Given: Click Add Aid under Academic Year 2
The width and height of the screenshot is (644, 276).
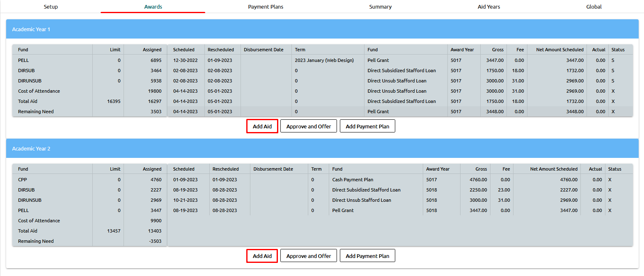Looking at the screenshot, I should tap(262, 256).
